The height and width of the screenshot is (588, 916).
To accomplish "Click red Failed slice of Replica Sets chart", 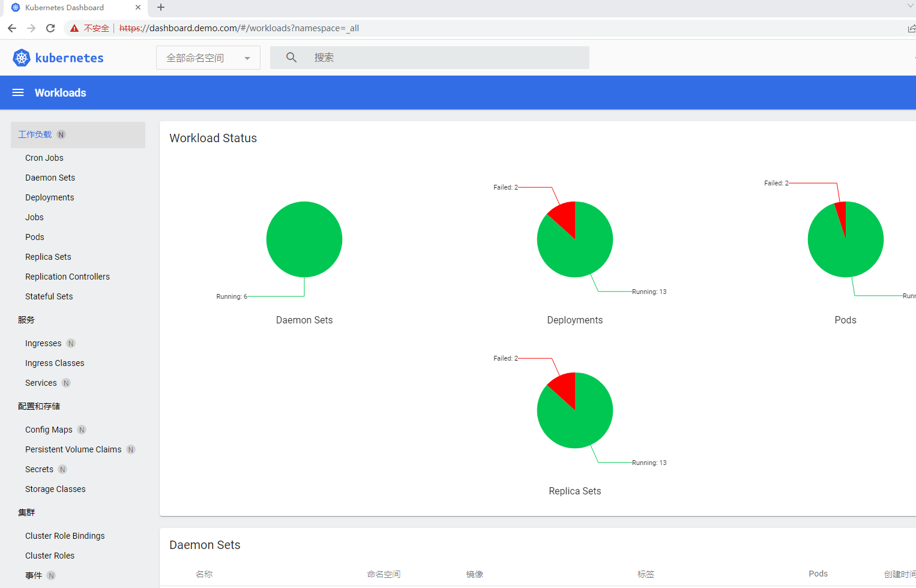I will (x=566, y=388).
